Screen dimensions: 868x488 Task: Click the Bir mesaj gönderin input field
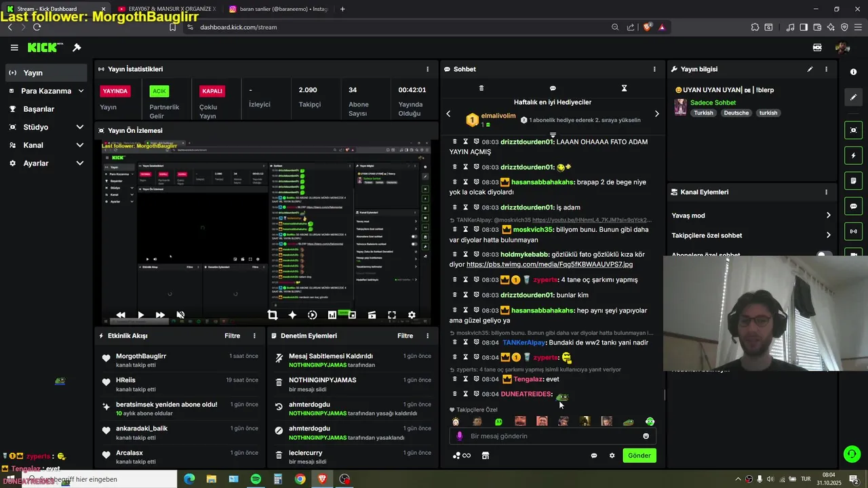click(x=553, y=436)
